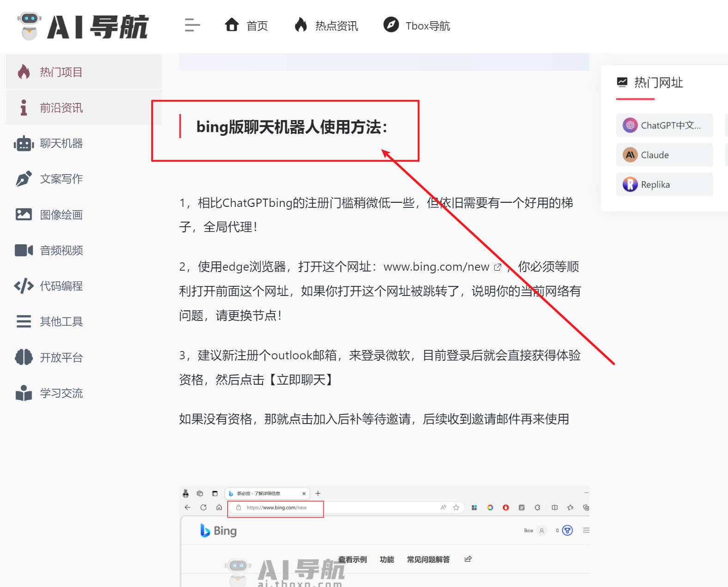This screenshot has height=587, width=728.
Task: Open Tbox导航 from the top bar
Action: pos(417,25)
